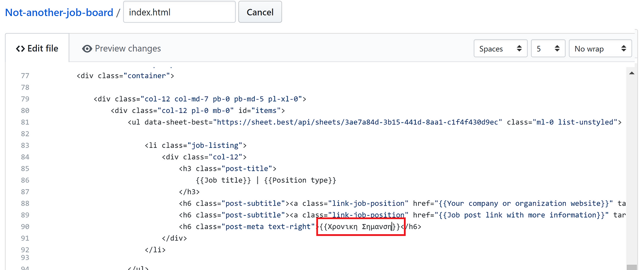Click the sheet.best API URL on line 81
This screenshot has width=644, height=270.
point(360,122)
